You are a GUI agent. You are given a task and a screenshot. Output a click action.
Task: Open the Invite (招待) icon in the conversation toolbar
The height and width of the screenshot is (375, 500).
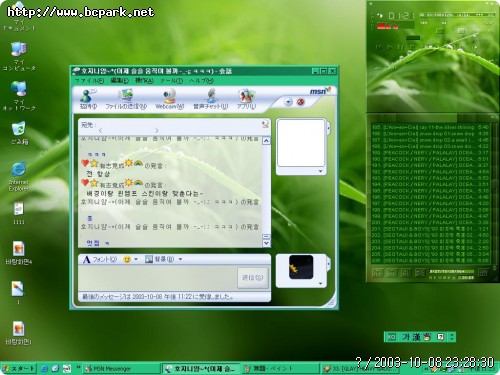pyautogui.click(x=88, y=99)
